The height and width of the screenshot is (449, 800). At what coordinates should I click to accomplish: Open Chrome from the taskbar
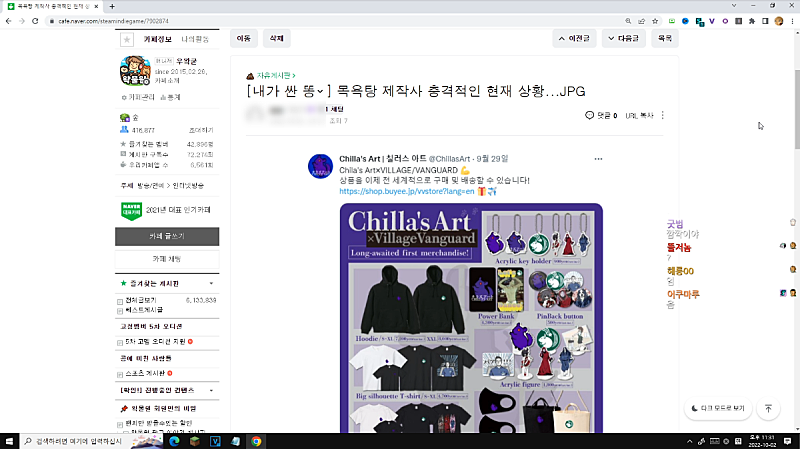(256, 441)
